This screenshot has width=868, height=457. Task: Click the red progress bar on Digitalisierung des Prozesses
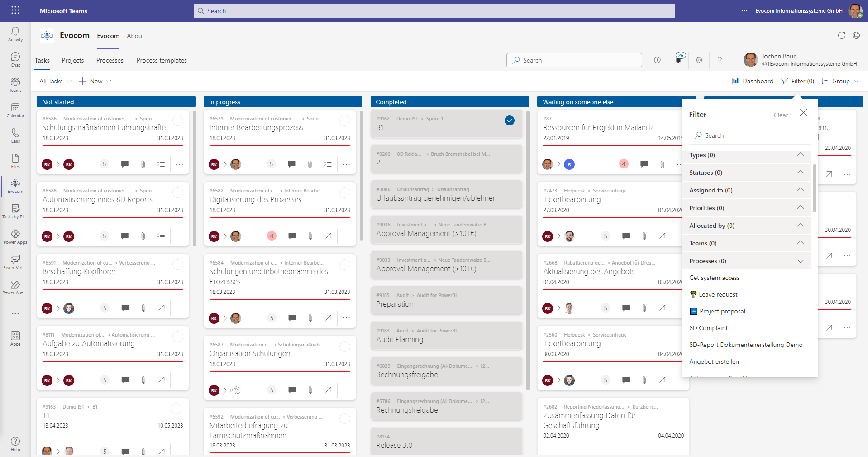click(x=280, y=218)
